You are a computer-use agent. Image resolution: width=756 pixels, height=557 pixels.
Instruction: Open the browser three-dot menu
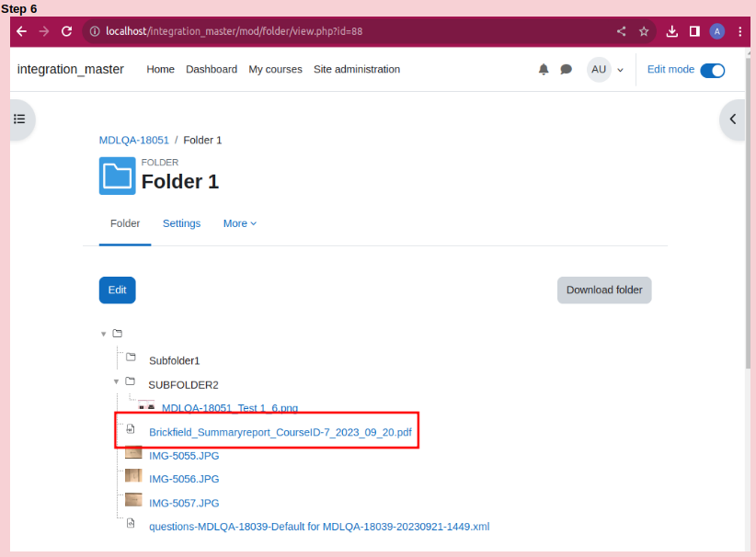[x=740, y=31]
